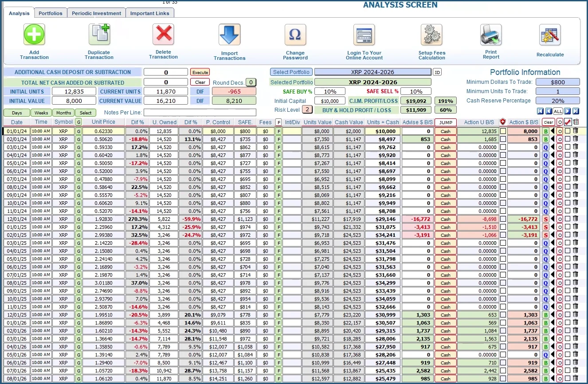Screen dimensions: 588x384
Task: Click the green B icon in 02/01/24 row
Action: click(546, 139)
